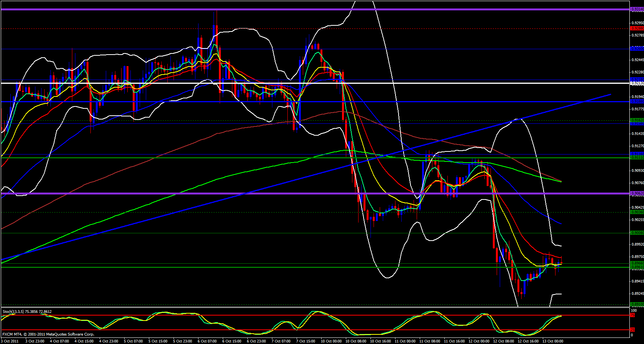The height and width of the screenshot is (344, 644).
Task: Select the blue 0.9188 price level tag
Action: [637, 101]
